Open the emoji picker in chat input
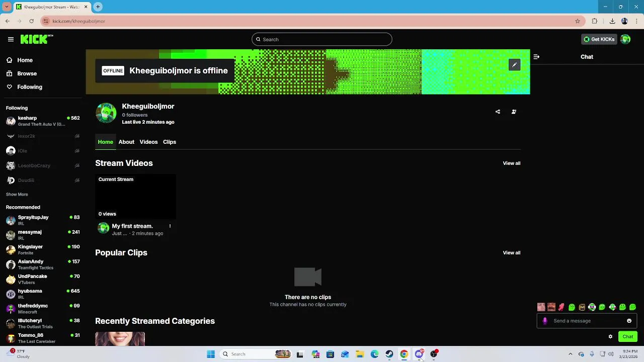This screenshot has height=362, width=644. click(629, 321)
